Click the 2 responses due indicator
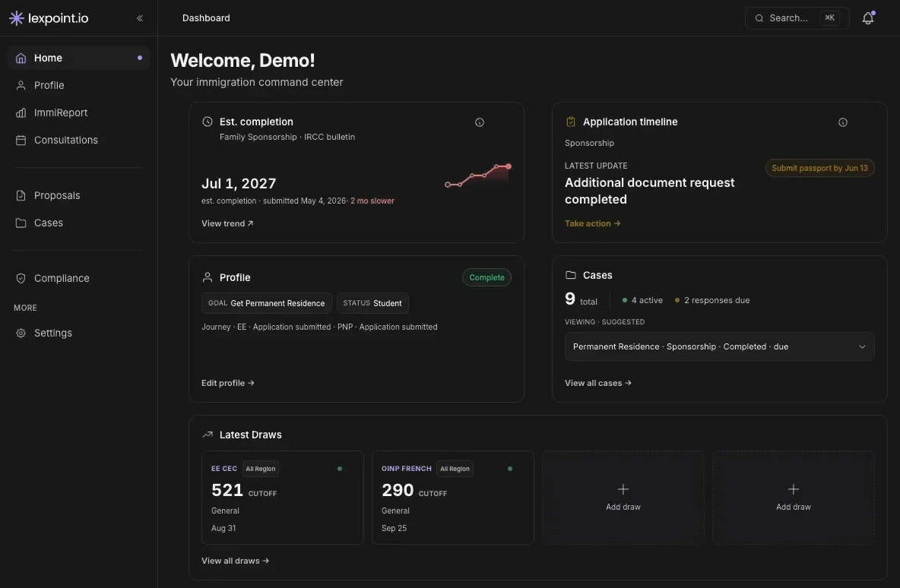This screenshot has width=900, height=588. coord(711,300)
